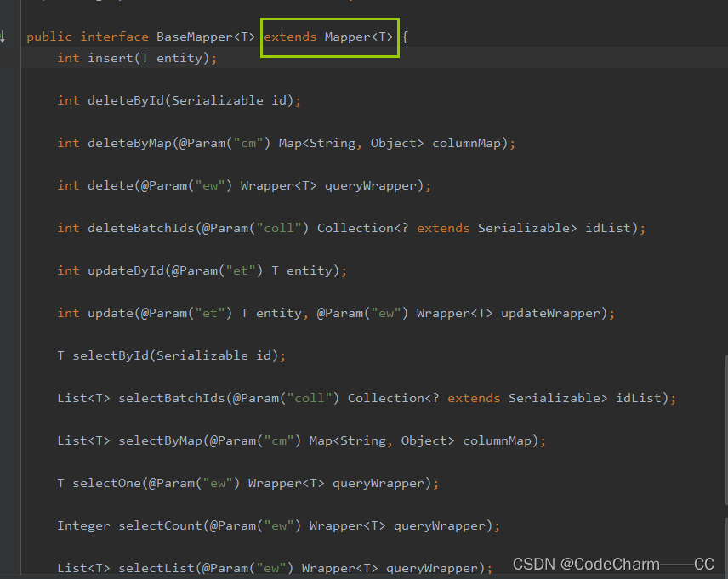The width and height of the screenshot is (728, 579).
Task: Click the selectOne method name
Action: (x=107, y=483)
